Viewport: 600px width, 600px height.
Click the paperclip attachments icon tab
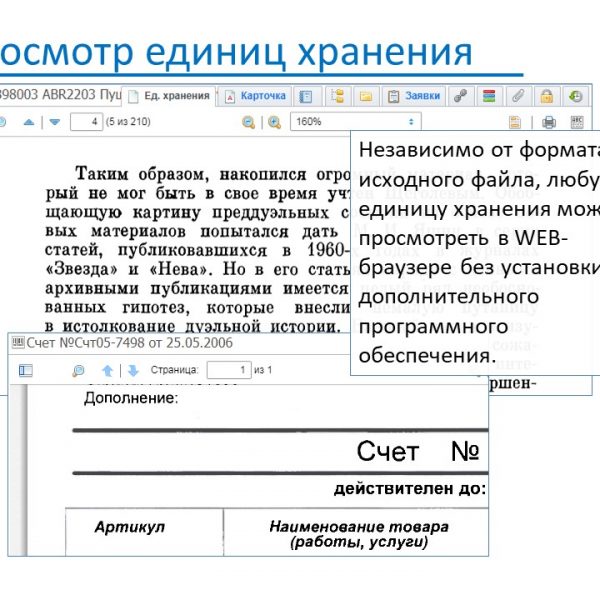517,96
